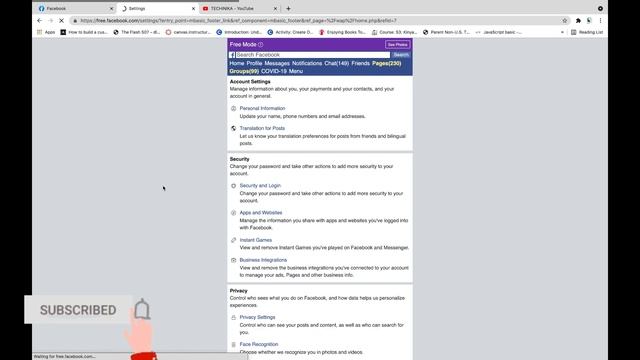Open the 'Parent Non-U.S. T...' bookmark
640x360 pixels.
click(x=446, y=32)
